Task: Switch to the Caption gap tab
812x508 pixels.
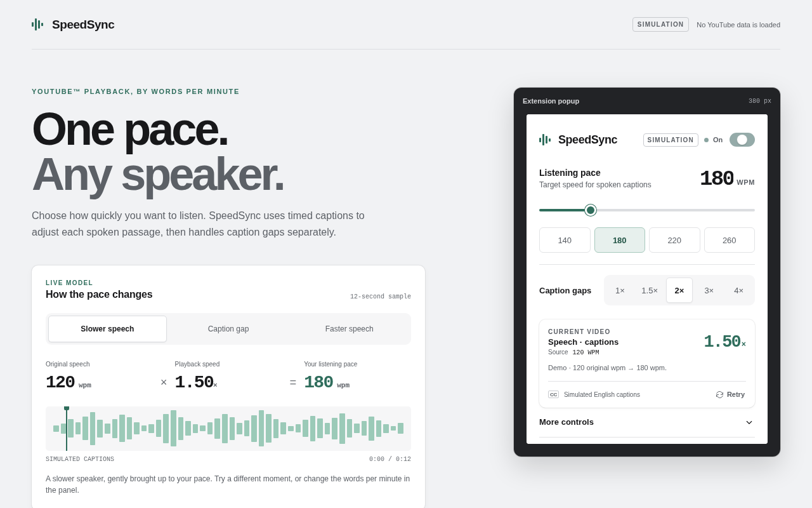Action: coord(228,329)
